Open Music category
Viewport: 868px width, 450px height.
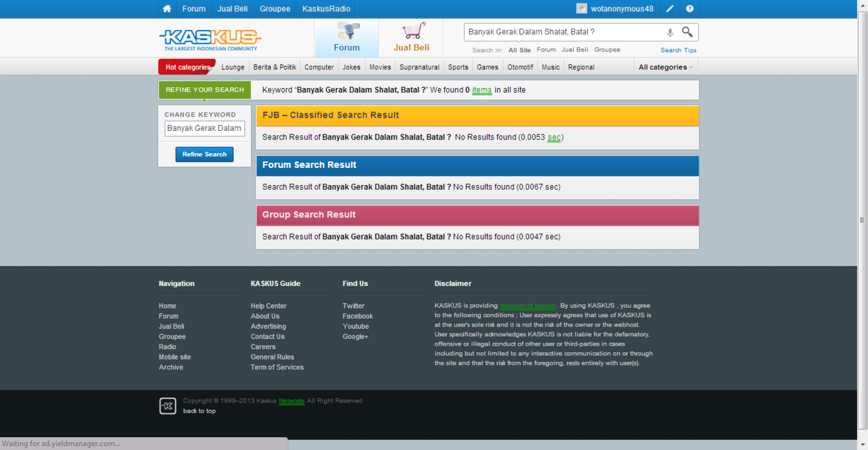551,67
